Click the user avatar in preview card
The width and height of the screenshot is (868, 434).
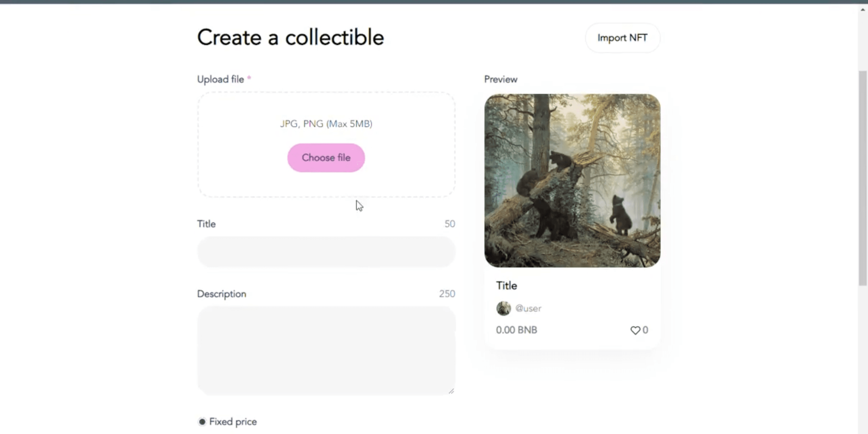click(503, 308)
